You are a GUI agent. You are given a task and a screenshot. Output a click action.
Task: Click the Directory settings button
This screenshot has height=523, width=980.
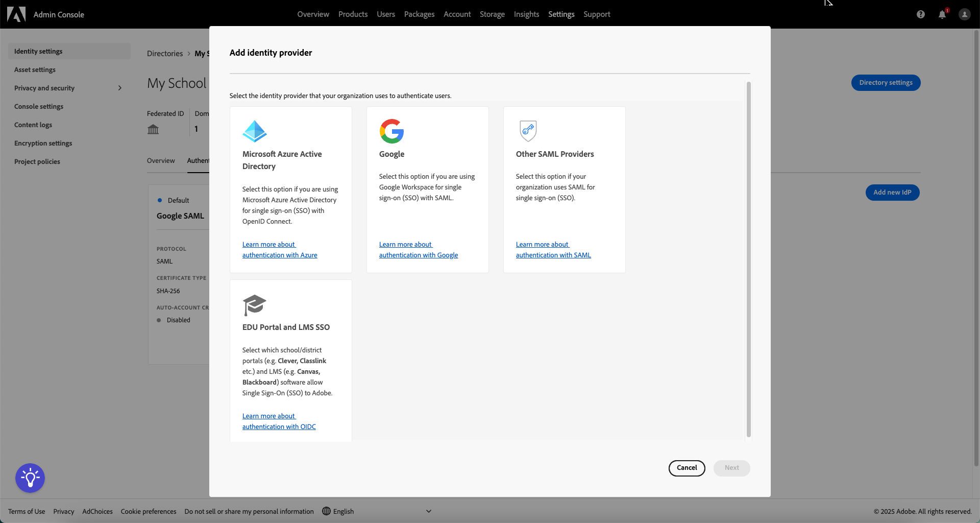(886, 83)
